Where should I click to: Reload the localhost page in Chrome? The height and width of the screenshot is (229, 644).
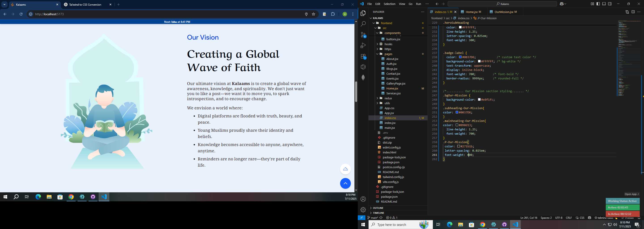point(21,14)
